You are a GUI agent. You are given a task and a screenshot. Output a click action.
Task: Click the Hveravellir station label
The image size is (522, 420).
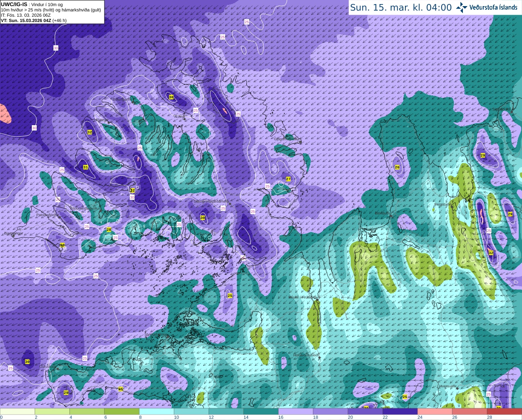pyautogui.click(x=448, y=386)
